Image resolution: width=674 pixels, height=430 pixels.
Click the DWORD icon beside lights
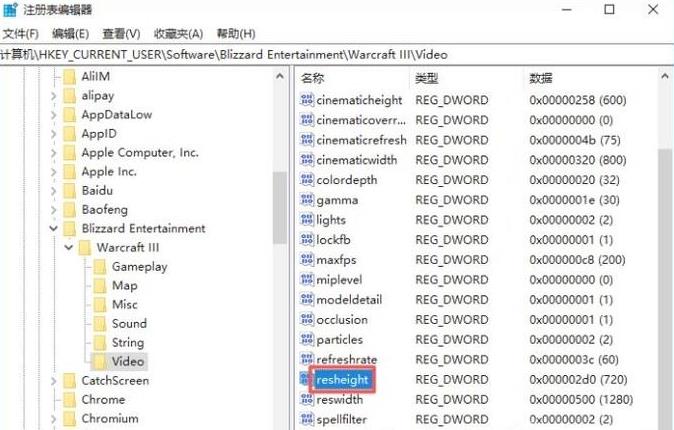click(307, 219)
